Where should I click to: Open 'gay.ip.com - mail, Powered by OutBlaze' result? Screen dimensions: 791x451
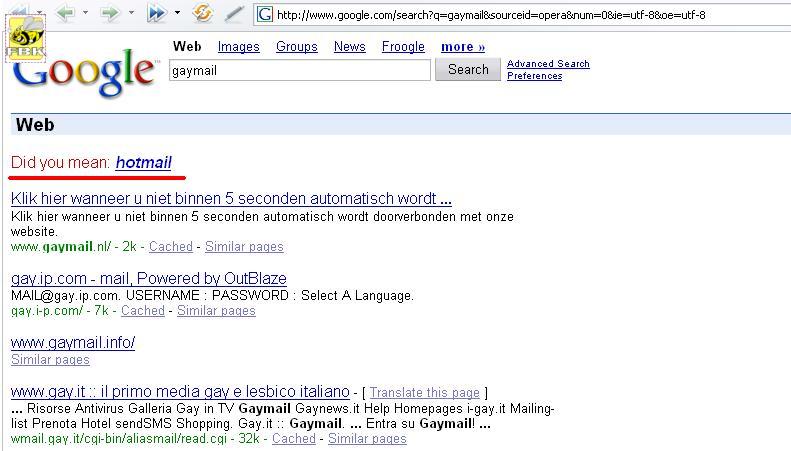[x=149, y=278]
